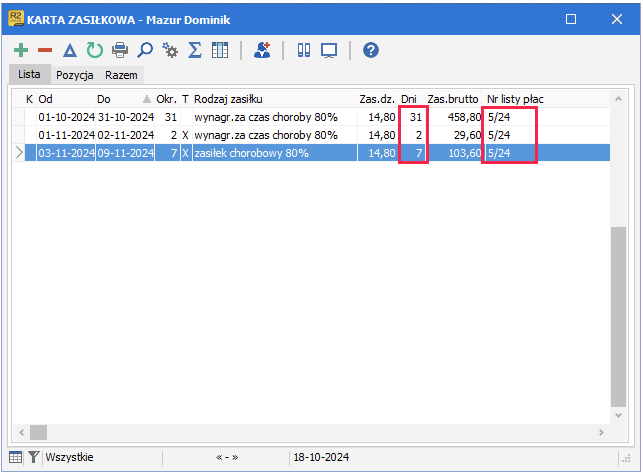Screen dimensions: 643x473
Task: Click the Rodzaj zasiłku column header
Action: point(228,99)
